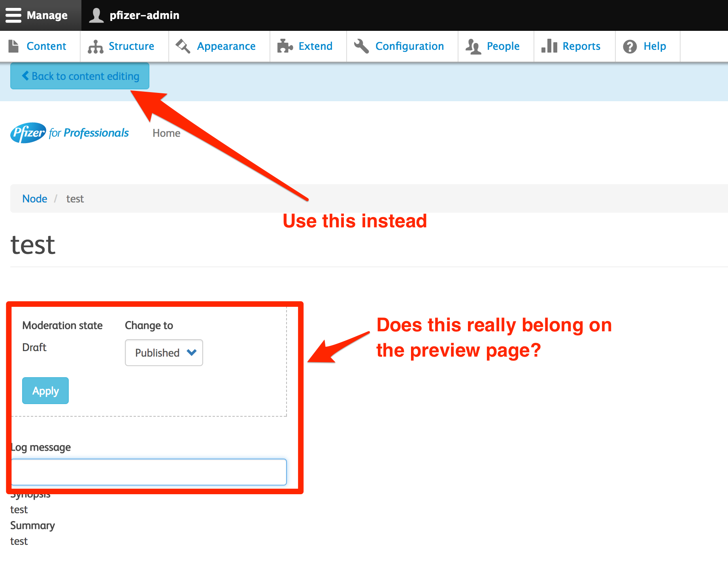Click the 'for Professionals' site name

click(x=89, y=133)
